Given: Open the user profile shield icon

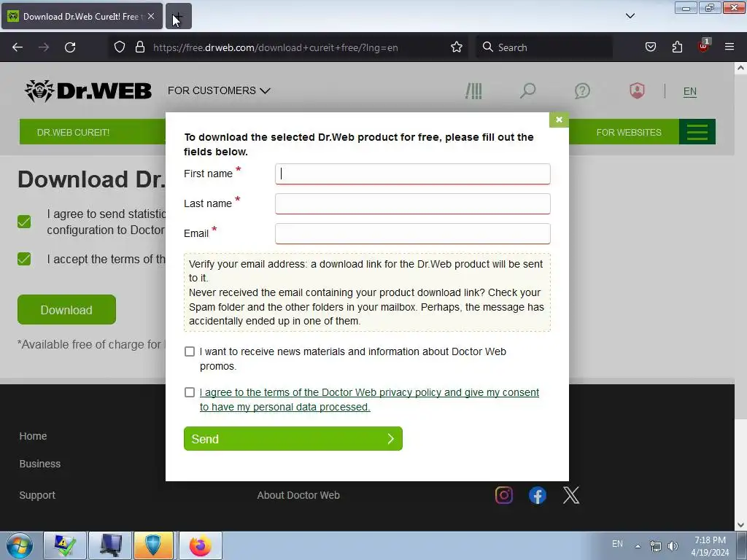Looking at the screenshot, I should click(x=637, y=90).
